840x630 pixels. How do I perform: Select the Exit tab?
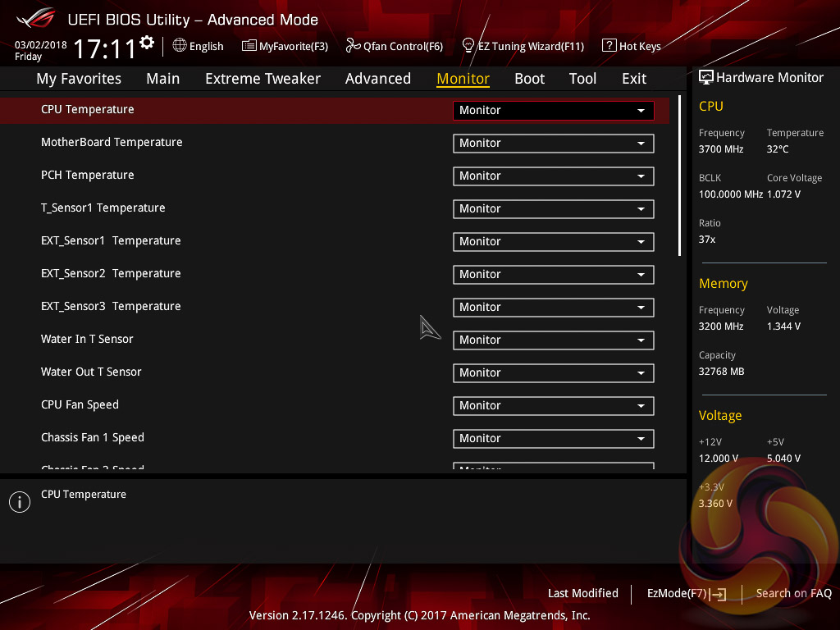click(634, 79)
